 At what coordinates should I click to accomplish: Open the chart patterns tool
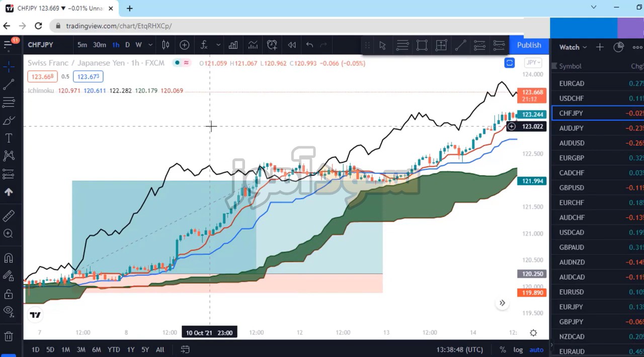[9, 156]
